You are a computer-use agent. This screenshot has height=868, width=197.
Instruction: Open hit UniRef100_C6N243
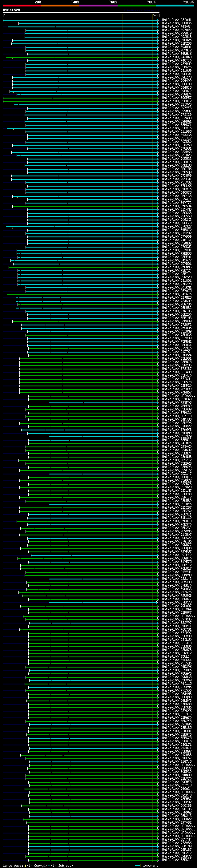(176, 816)
